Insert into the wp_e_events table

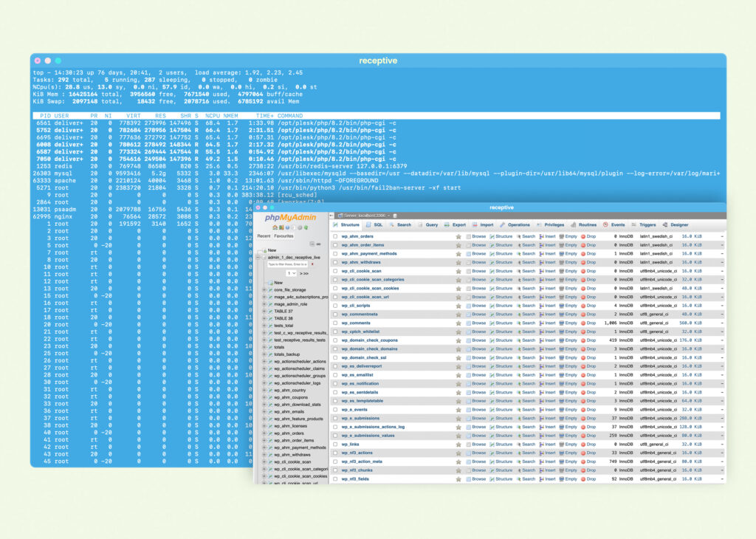(x=548, y=410)
